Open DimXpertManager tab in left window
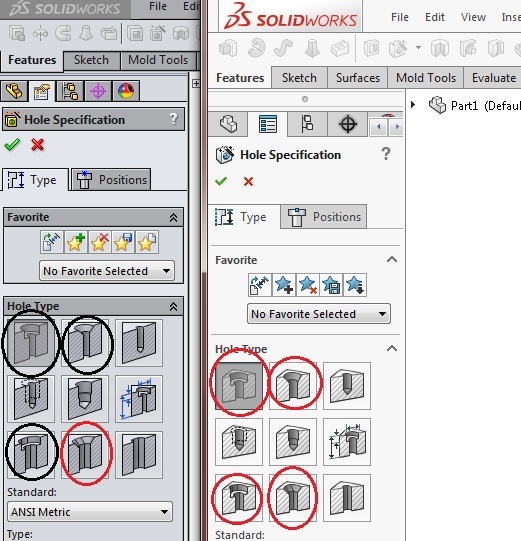The image size is (521, 541). pyautogui.click(x=98, y=91)
